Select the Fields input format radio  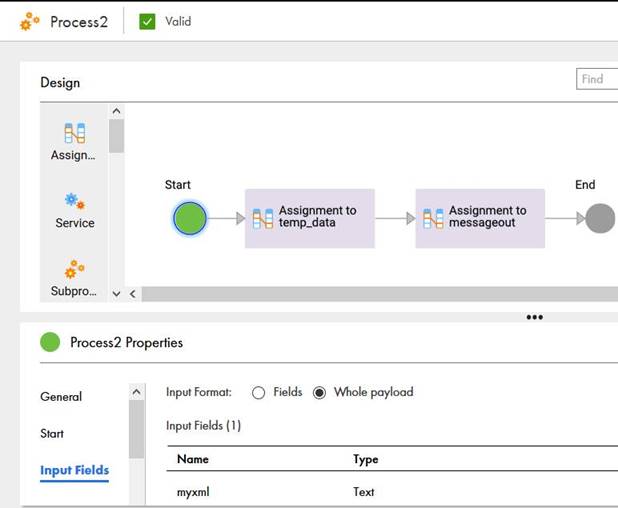point(259,393)
